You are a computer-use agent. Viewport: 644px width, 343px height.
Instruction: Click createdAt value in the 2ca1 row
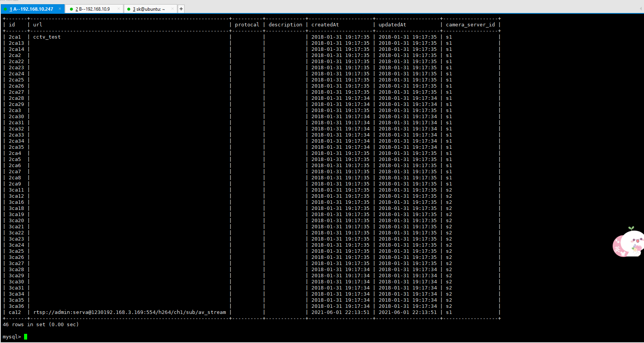click(x=340, y=37)
